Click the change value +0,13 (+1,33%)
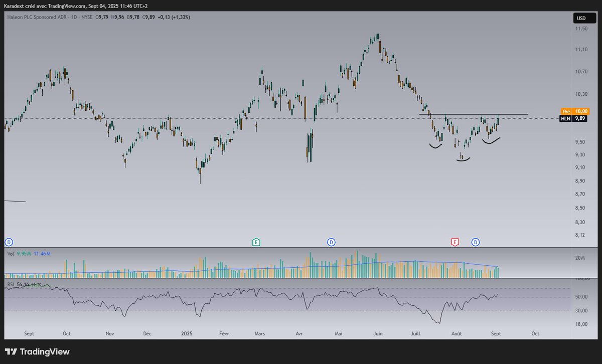Image resolution: width=602 pixels, height=364 pixels. (174, 17)
